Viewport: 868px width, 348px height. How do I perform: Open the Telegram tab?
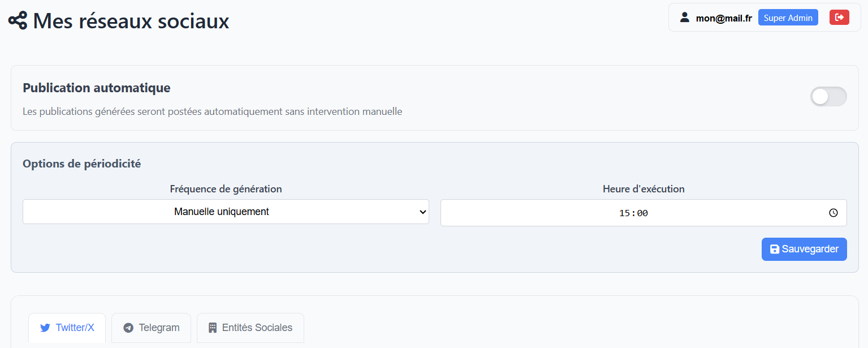coord(151,328)
